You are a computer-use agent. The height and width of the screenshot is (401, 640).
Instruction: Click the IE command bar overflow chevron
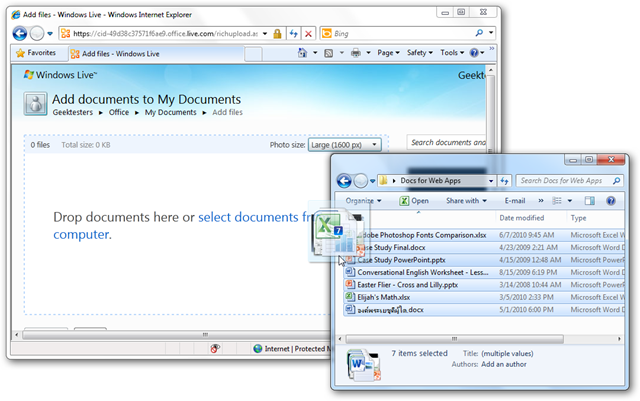pos(491,49)
